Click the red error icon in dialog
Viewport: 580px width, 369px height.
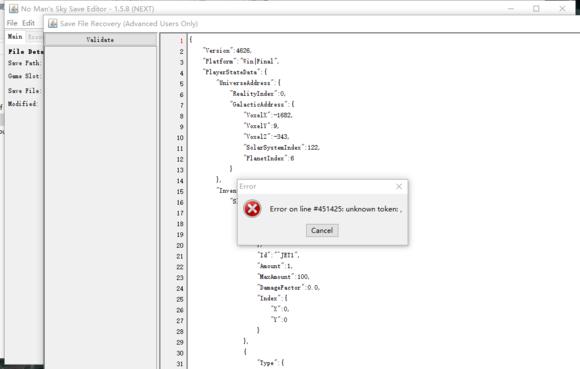(x=252, y=209)
